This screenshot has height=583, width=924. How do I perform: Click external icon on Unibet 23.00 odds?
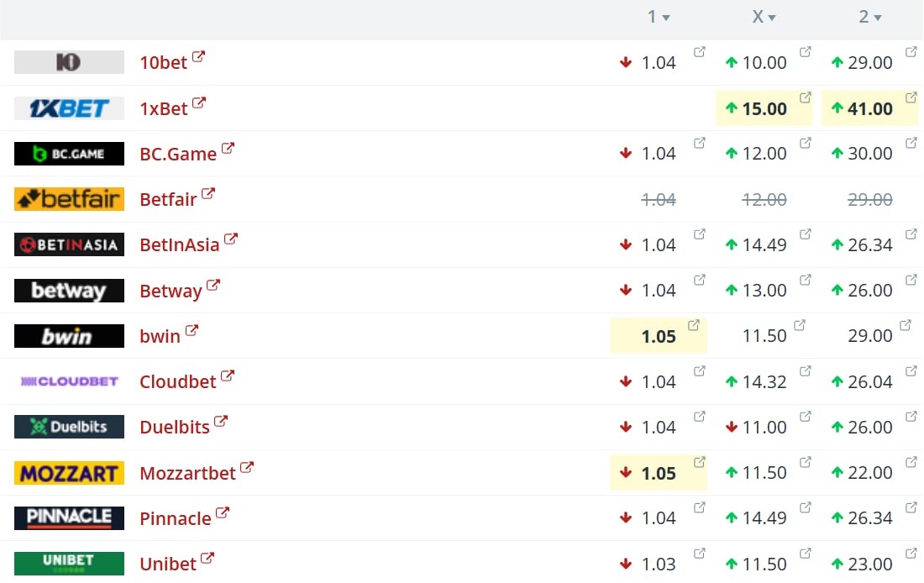[911, 553]
